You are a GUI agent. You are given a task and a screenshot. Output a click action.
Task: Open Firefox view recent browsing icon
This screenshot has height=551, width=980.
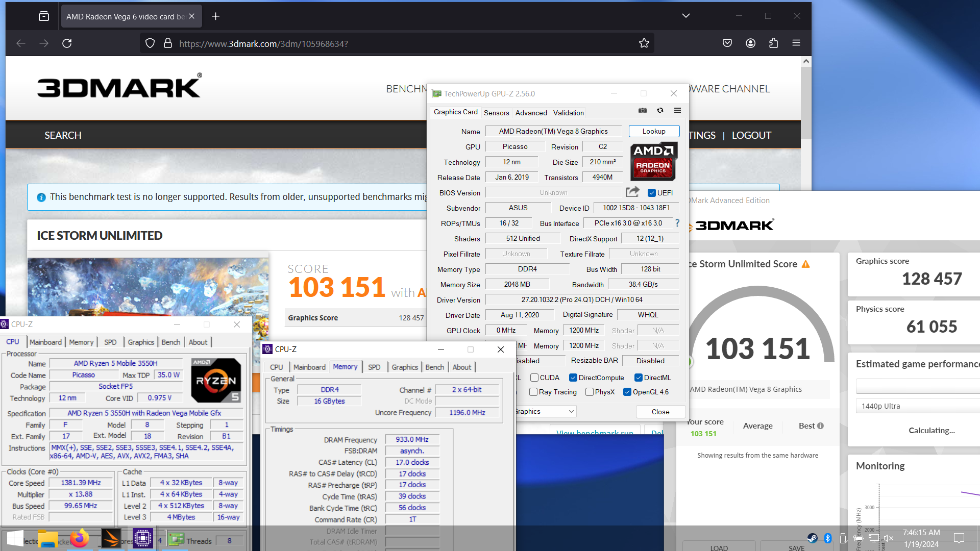click(x=44, y=16)
